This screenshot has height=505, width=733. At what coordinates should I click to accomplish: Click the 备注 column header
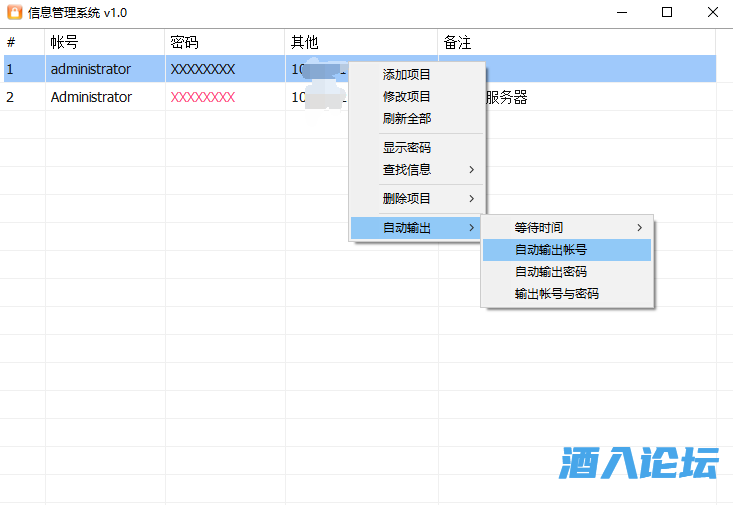[457, 43]
